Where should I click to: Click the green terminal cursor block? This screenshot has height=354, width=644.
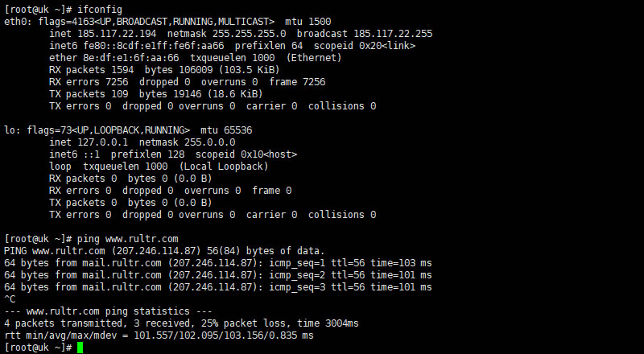(80, 348)
